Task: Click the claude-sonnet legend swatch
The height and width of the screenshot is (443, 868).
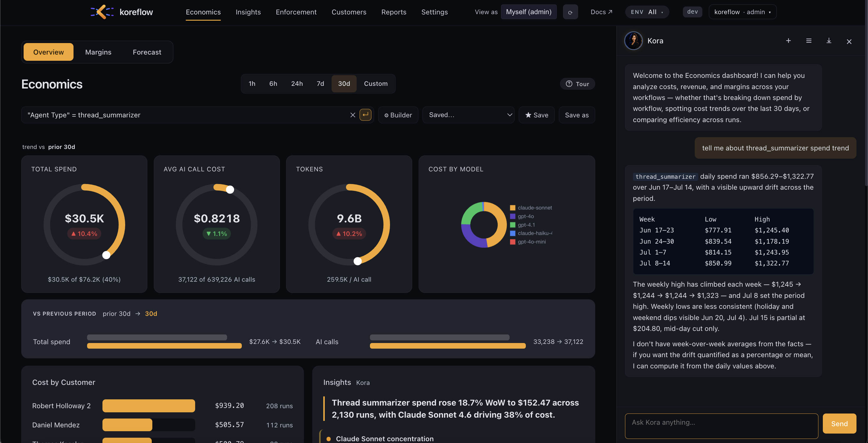Action: [x=513, y=208]
